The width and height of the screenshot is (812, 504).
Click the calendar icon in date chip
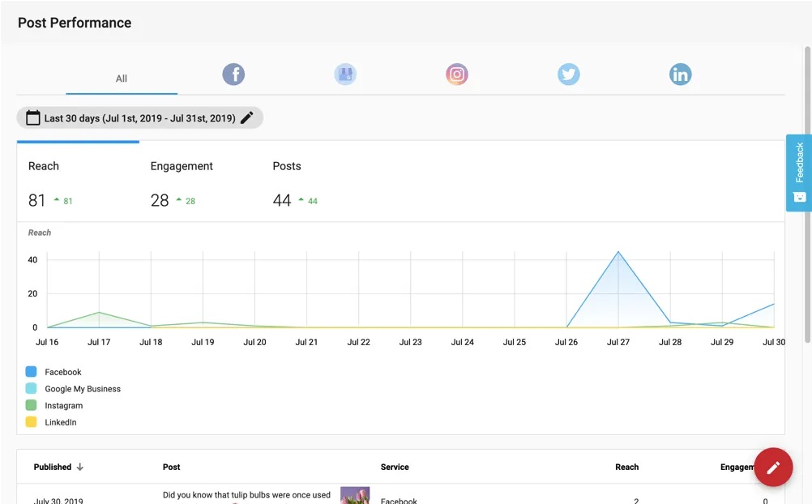[33, 118]
